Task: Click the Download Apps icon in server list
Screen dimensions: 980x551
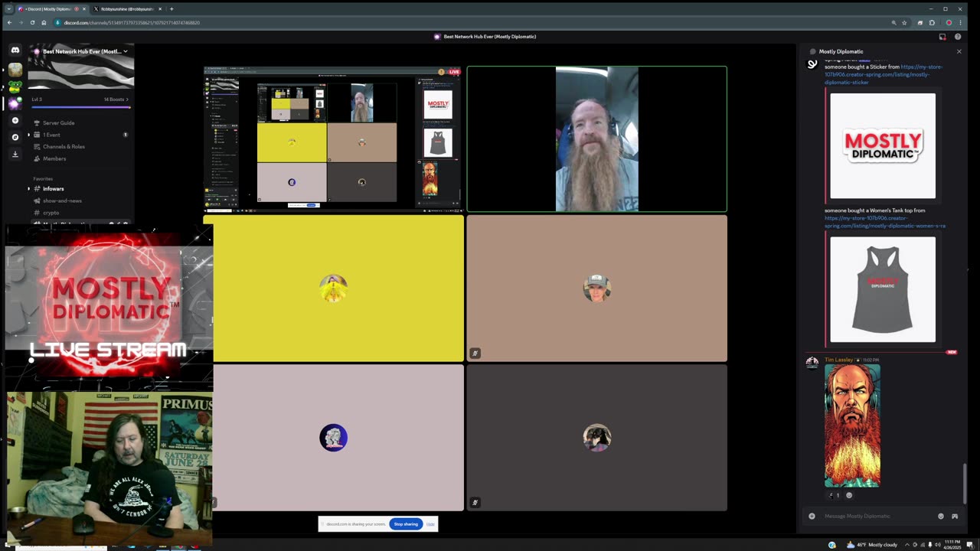Action: tap(15, 154)
